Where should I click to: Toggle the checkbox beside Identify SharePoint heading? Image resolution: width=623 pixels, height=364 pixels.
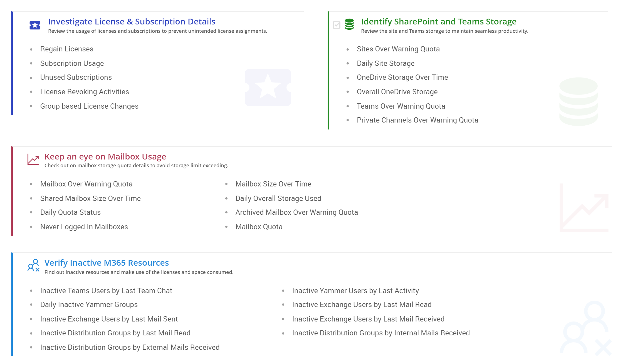(336, 25)
